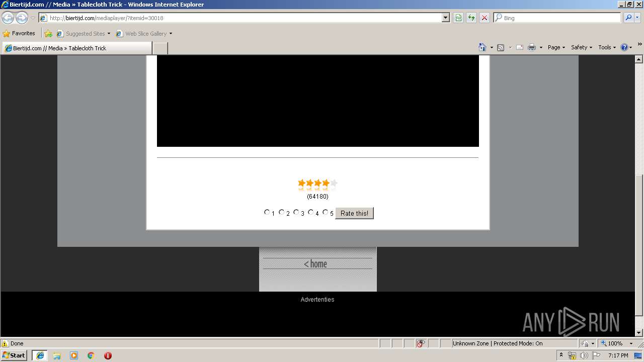Click the popup blocked icon in status bar
The width and height of the screenshot is (644, 362).
421,343
